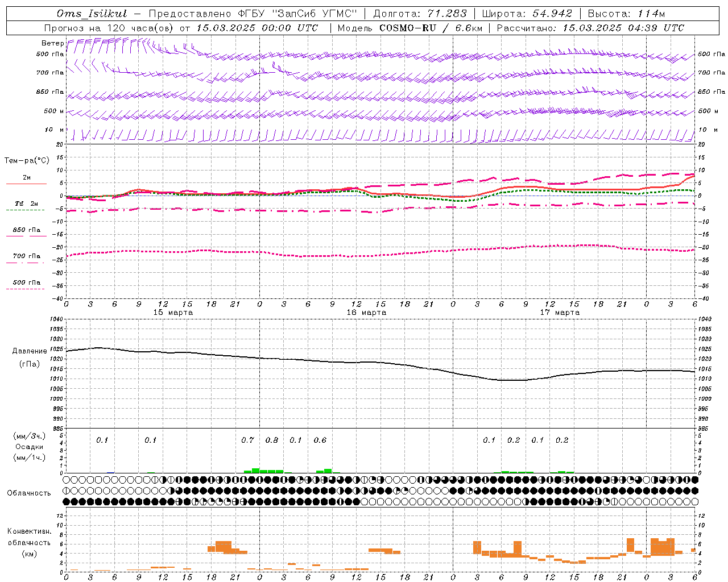Click the 500 гПа temperature legend entry
Image resolution: width=728 pixels, height=582 pixels.
(x=27, y=282)
